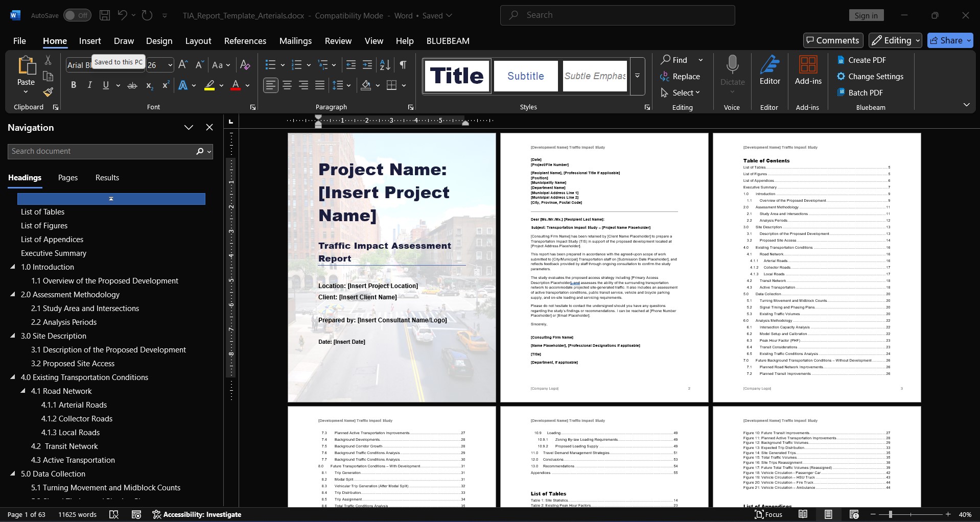Switch to the BLUEBEAM ribbon tab
Viewport: 980px width, 522px height.
point(447,40)
